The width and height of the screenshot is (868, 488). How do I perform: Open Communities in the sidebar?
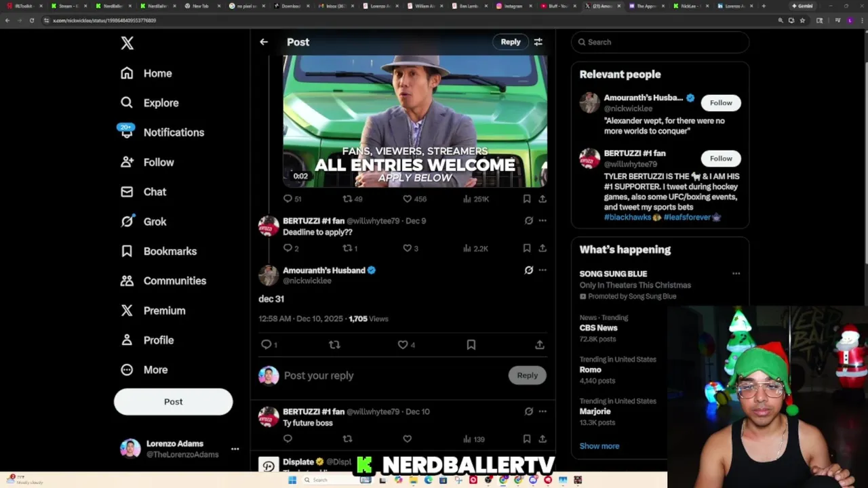click(163, 281)
